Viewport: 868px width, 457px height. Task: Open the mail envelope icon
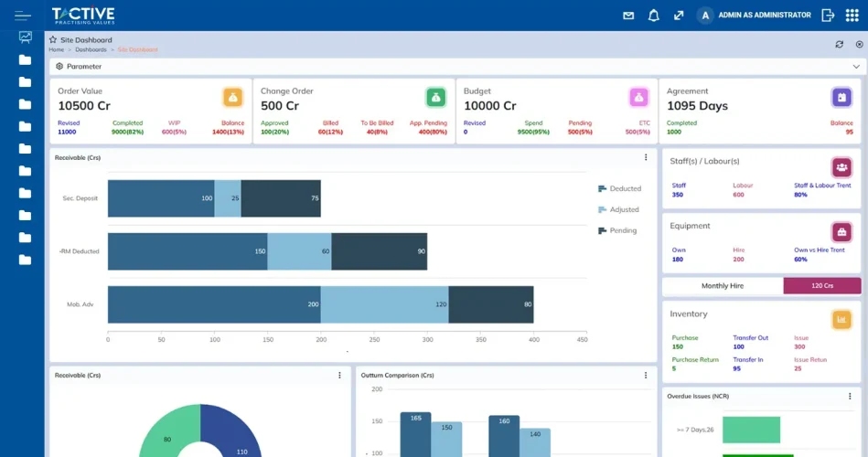628,16
